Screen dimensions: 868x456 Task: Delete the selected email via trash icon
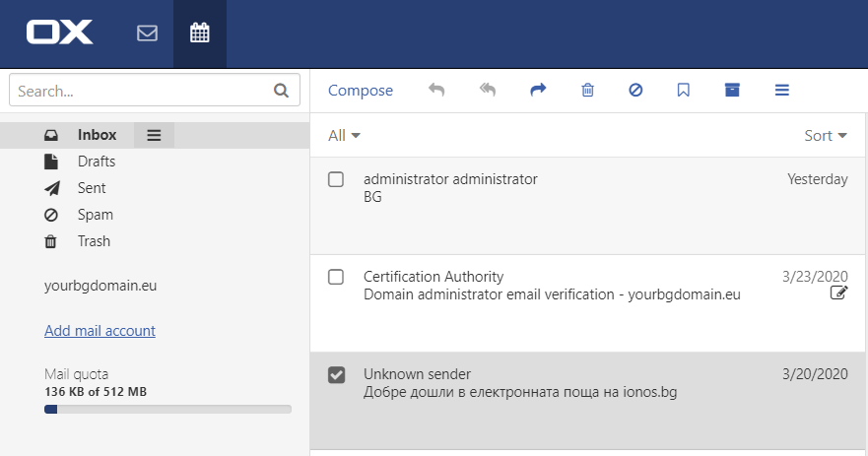[x=588, y=90]
